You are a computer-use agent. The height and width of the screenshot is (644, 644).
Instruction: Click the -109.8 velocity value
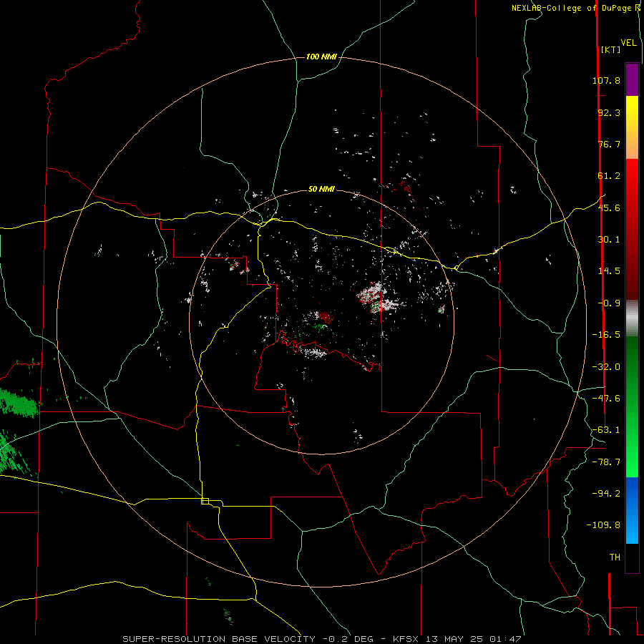[603, 525]
